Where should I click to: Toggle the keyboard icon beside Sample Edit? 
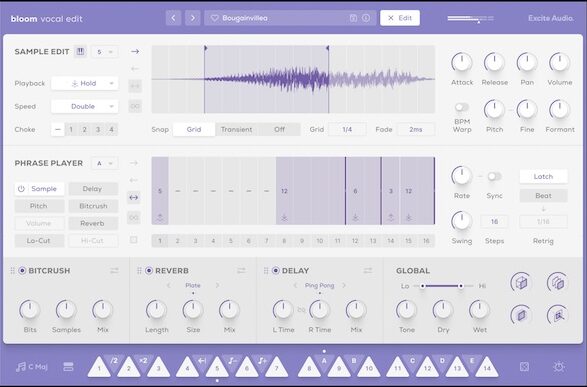(80, 52)
